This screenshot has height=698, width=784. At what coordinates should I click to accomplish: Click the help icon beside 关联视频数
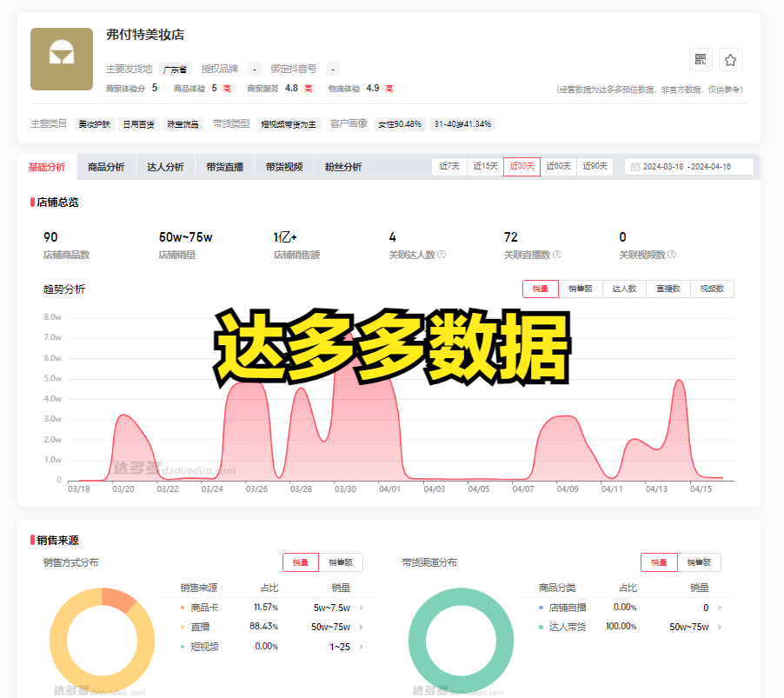[x=671, y=255]
